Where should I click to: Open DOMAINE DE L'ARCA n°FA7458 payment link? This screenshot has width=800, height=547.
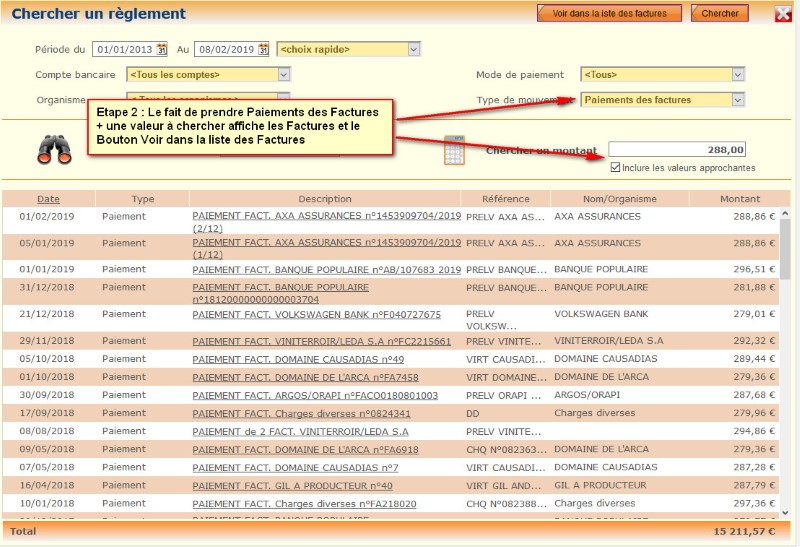(305, 377)
